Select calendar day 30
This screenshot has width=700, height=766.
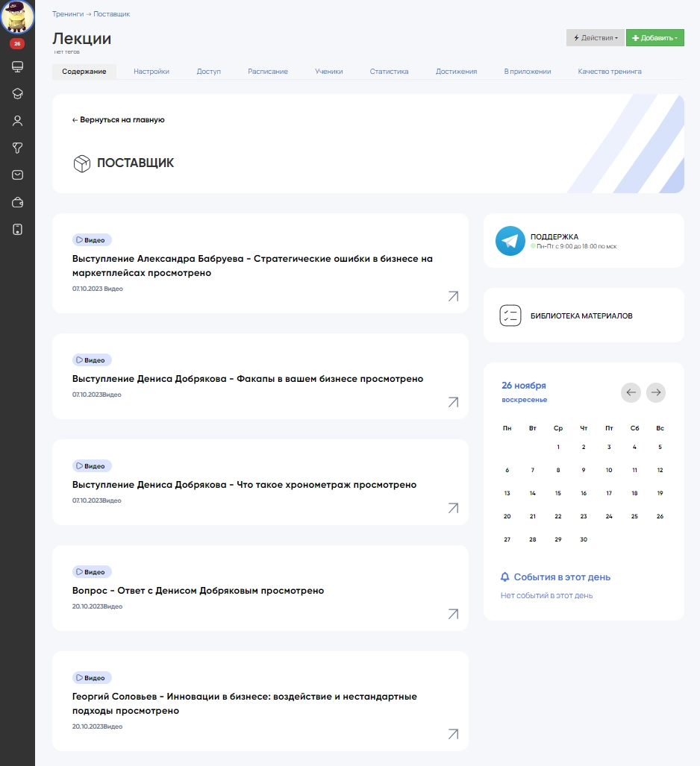point(584,539)
